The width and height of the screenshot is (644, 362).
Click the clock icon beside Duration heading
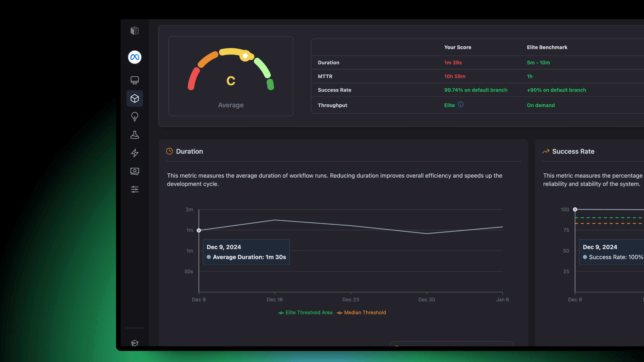click(x=169, y=151)
